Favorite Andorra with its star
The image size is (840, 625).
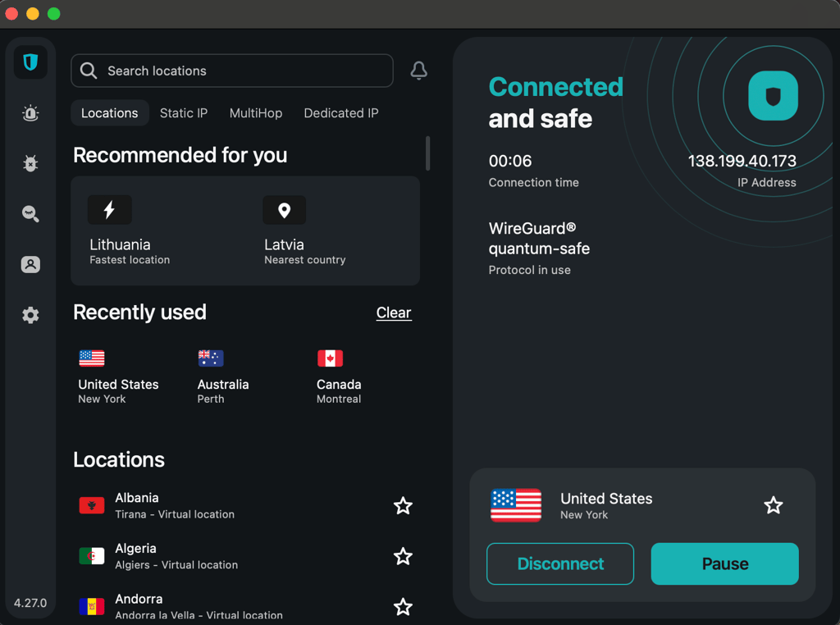coord(403,606)
